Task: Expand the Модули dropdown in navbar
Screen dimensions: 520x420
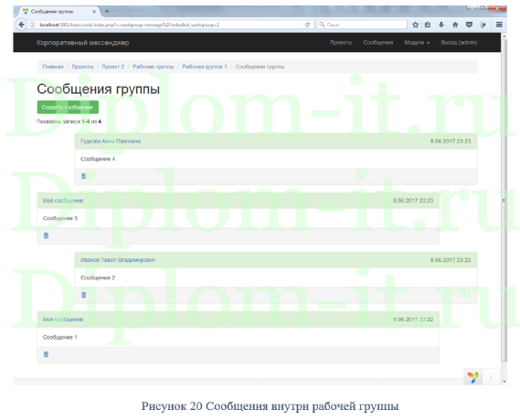Action: click(x=417, y=42)
